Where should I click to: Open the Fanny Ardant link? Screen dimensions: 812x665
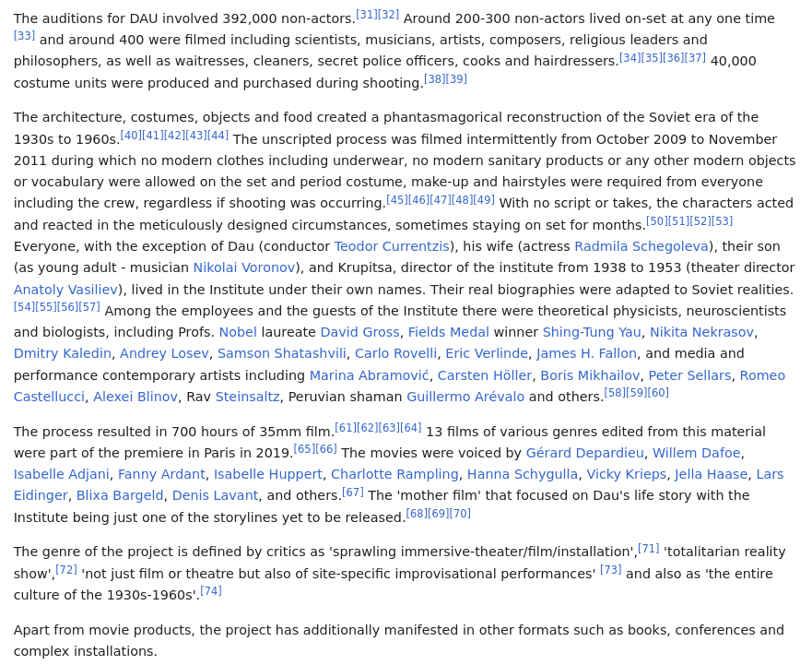(161, 474)
